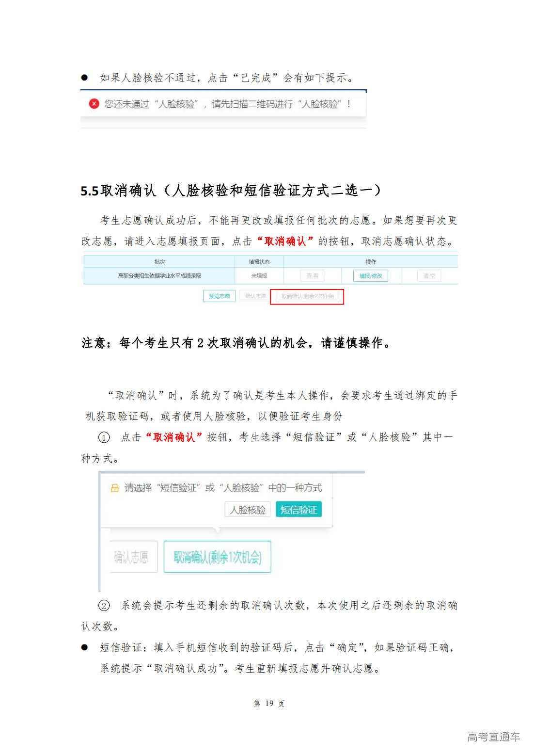Image resolution: width=534 pixels, height=756 pixels.
Task: Open 预览志愿 preview button
Action: (x=219, y=296)
